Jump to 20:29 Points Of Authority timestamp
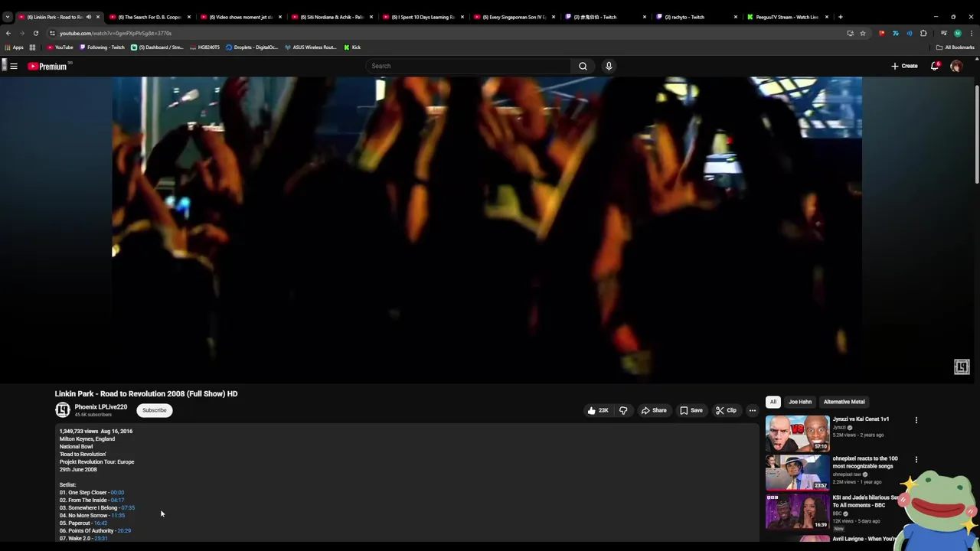Screen dimensions: 980x551 coord(124,530)
